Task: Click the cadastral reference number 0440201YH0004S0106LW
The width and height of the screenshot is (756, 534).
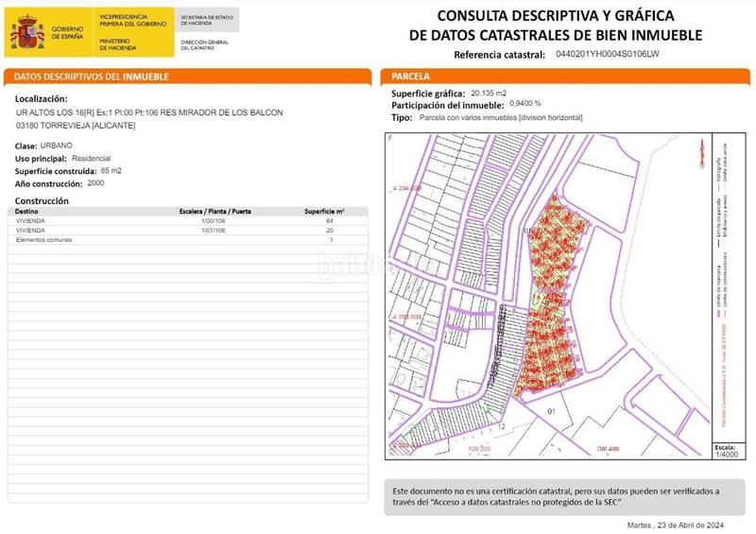Action: click(x=607, y=56)
